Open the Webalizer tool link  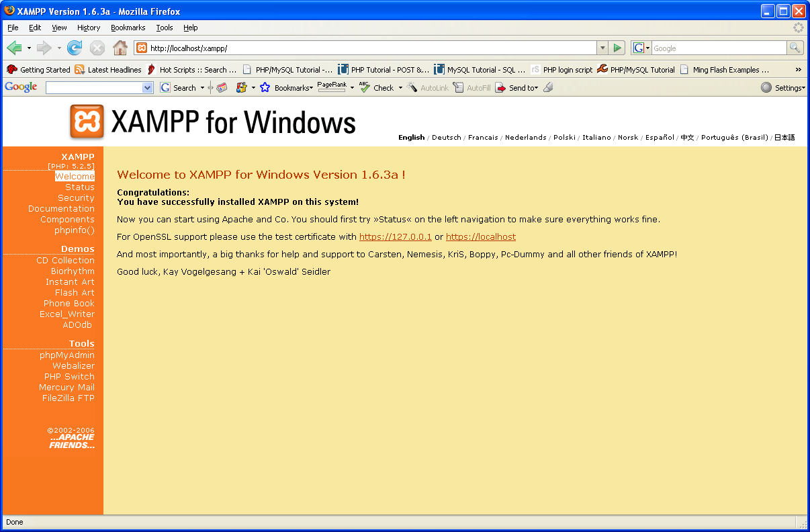(x=74, y=365)
